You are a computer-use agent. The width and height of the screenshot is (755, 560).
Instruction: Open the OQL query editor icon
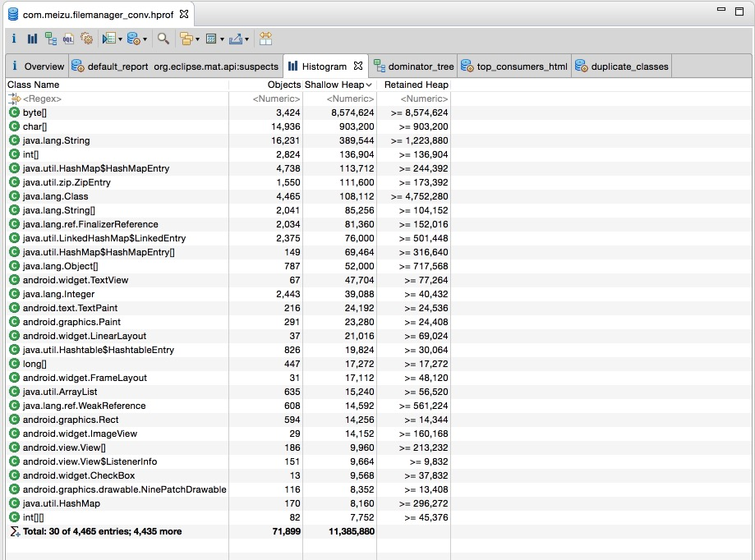(x=69, y=39)
